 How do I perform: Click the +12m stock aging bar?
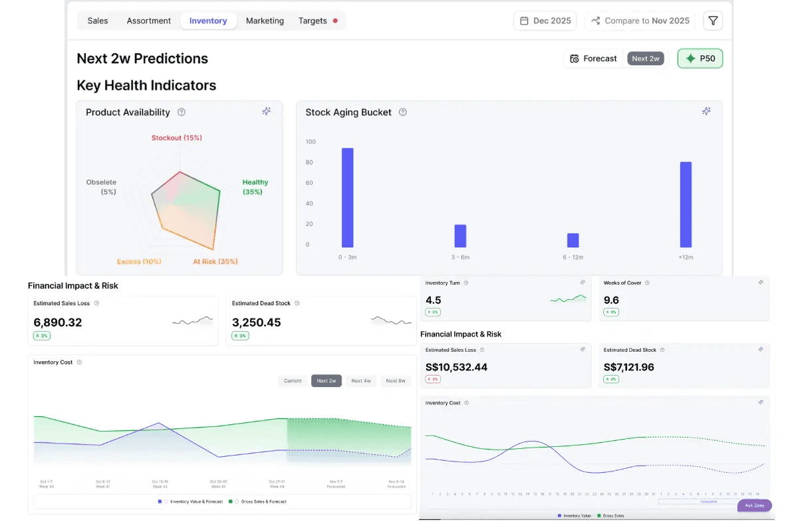coord(686,205)
